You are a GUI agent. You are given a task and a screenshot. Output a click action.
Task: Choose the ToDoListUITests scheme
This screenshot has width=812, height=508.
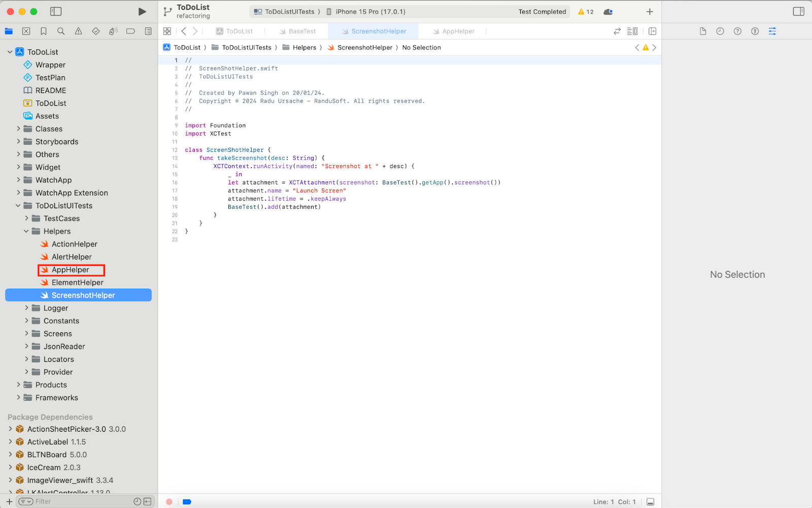click(284, 12)
